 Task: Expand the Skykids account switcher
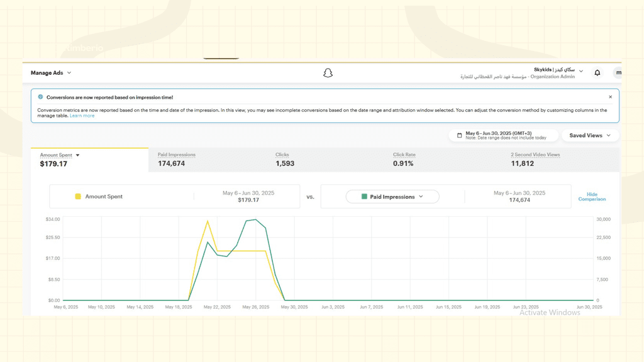(581, 71)
